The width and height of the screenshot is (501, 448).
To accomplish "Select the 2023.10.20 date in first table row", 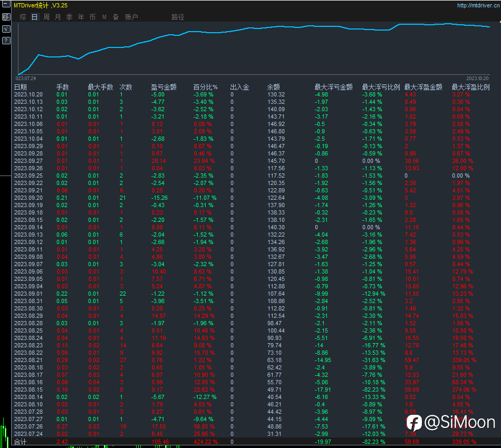I will [x=28, y=94].
